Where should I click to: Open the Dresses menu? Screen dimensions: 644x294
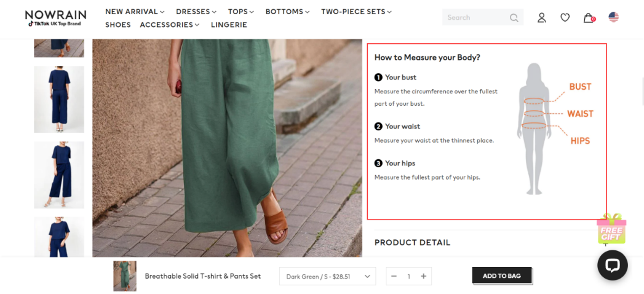click(x=196, y=12)
